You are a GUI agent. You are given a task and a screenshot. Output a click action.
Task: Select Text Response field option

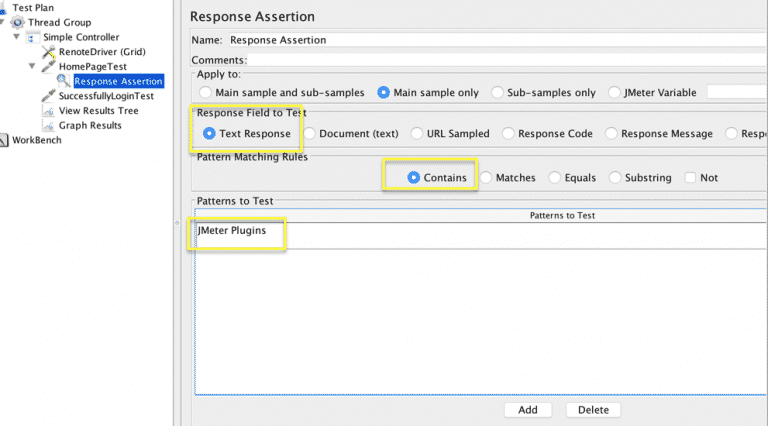pyautogui.click(x=247, y=134)
